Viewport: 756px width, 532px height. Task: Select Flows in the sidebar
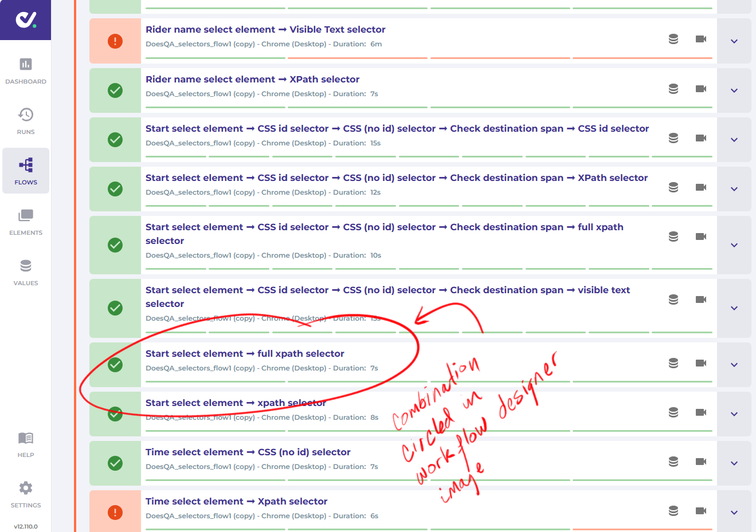[x=26, y=171]
